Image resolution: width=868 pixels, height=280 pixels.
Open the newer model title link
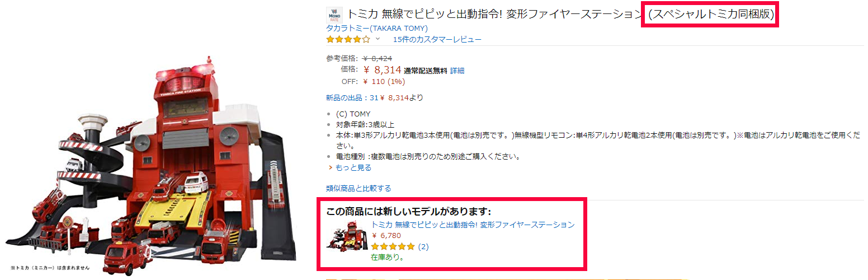point(473,225)
